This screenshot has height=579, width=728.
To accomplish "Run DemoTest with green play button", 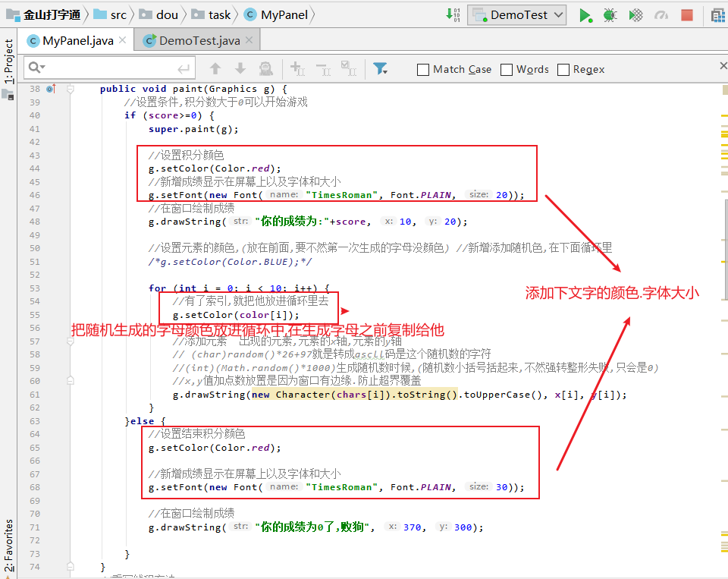I will point(585,15).
